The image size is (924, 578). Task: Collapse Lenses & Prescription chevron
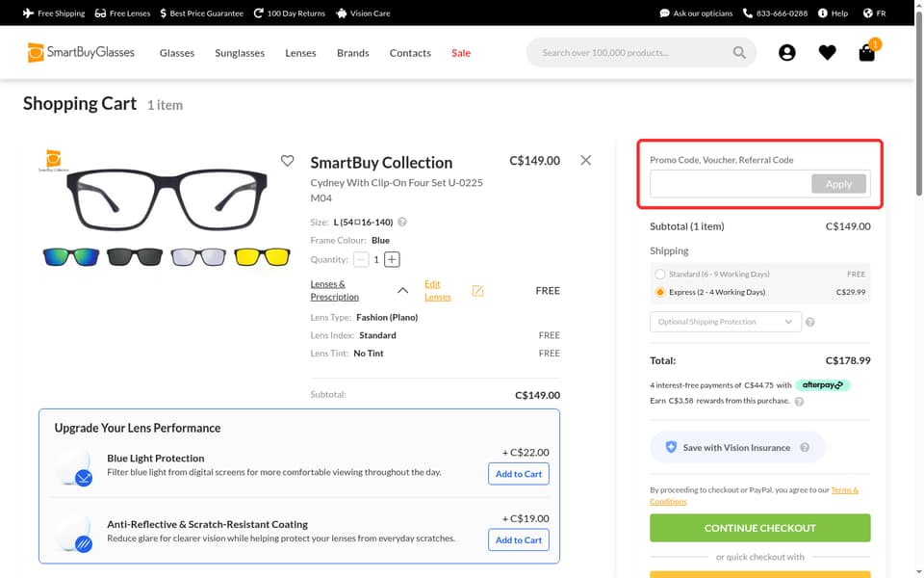(402, 290)
